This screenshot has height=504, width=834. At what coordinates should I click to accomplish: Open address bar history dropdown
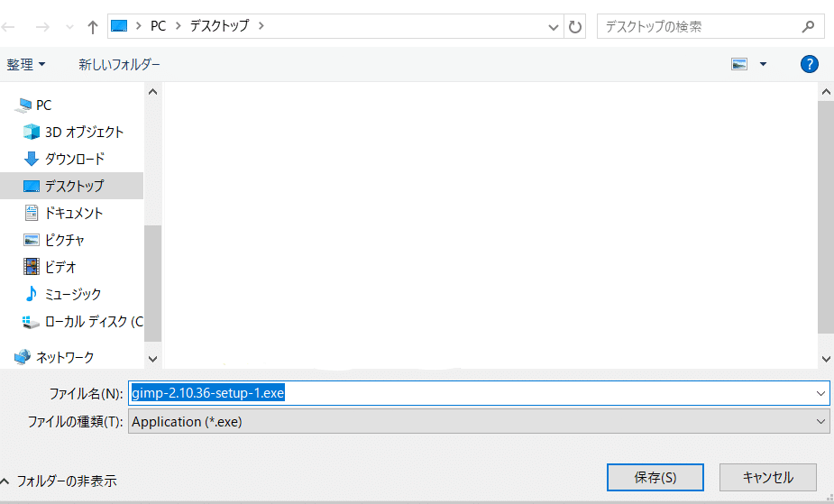click(554, 27)
